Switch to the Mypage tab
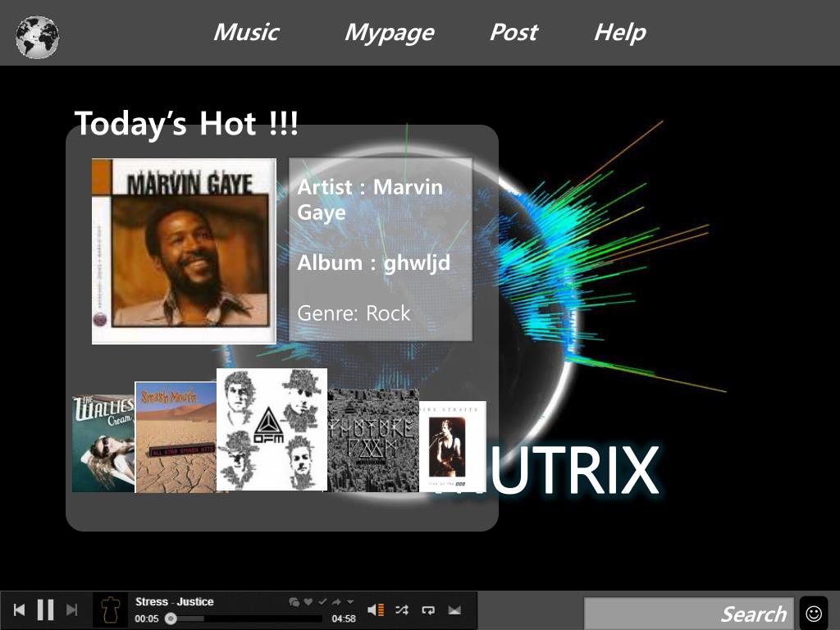This screenshot has height=630, width=840. 389,33
